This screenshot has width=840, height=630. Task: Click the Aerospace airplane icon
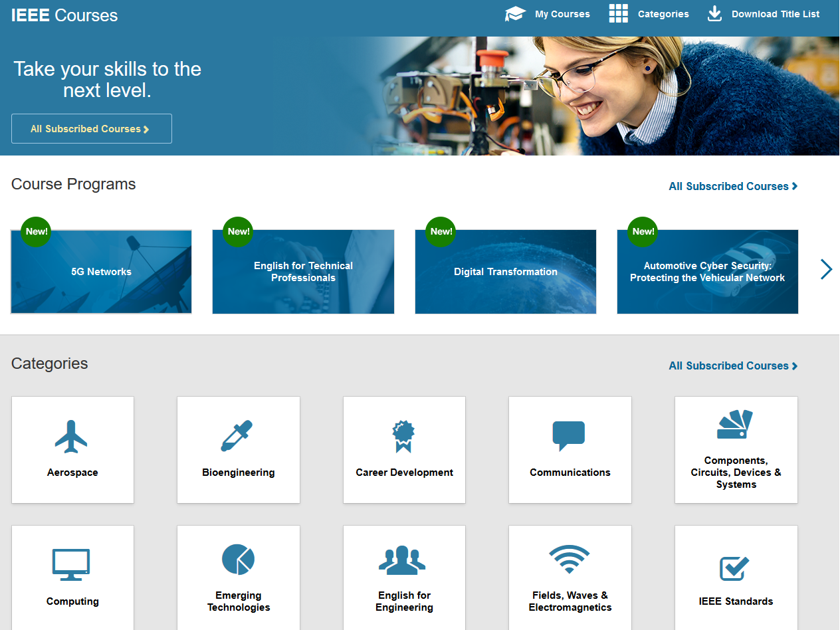71,437
